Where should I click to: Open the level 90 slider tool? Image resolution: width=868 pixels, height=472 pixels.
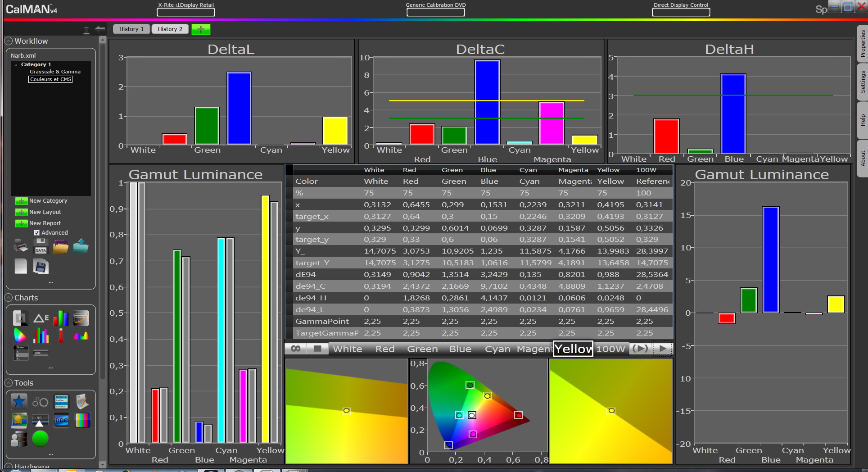[x=40, y=420]
